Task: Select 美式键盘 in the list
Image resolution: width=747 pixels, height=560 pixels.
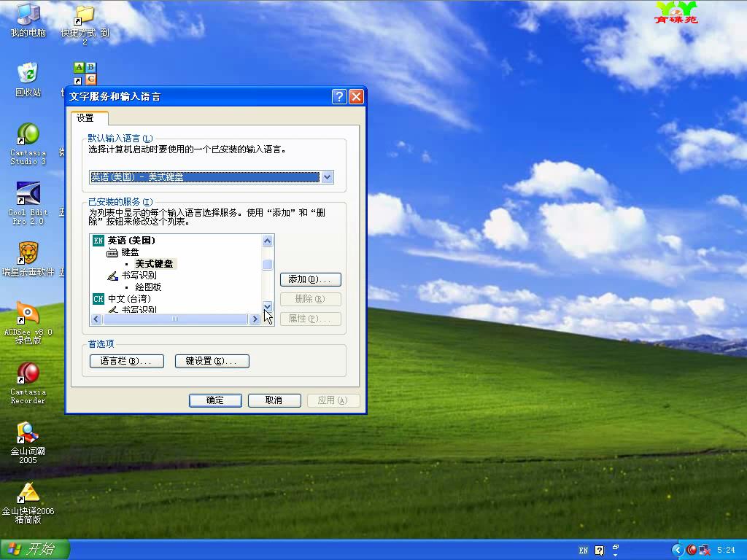Action: 155,264
